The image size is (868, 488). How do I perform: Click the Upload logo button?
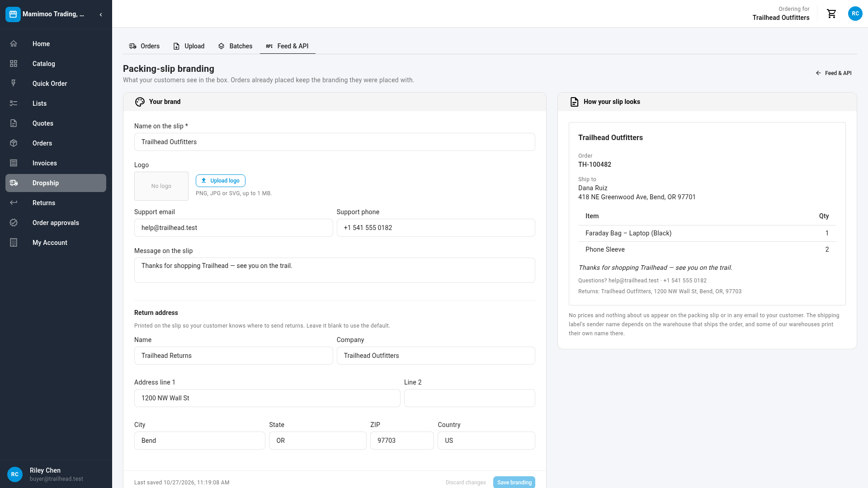tap(221, 181)
